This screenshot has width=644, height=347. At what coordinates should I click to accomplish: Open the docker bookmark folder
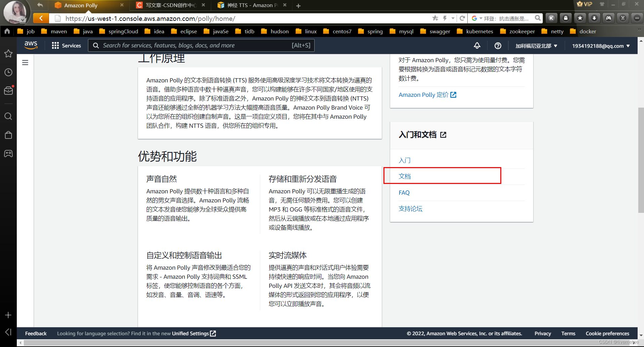coord(583,31)
